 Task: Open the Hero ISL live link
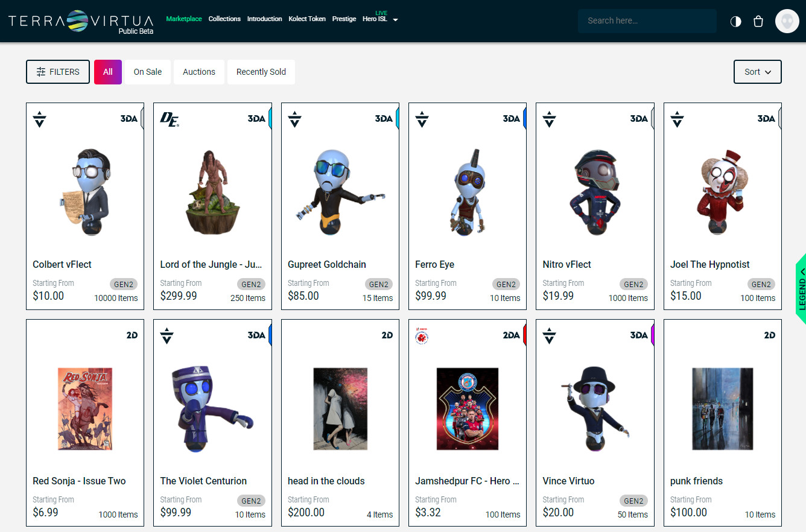[375, 19]
